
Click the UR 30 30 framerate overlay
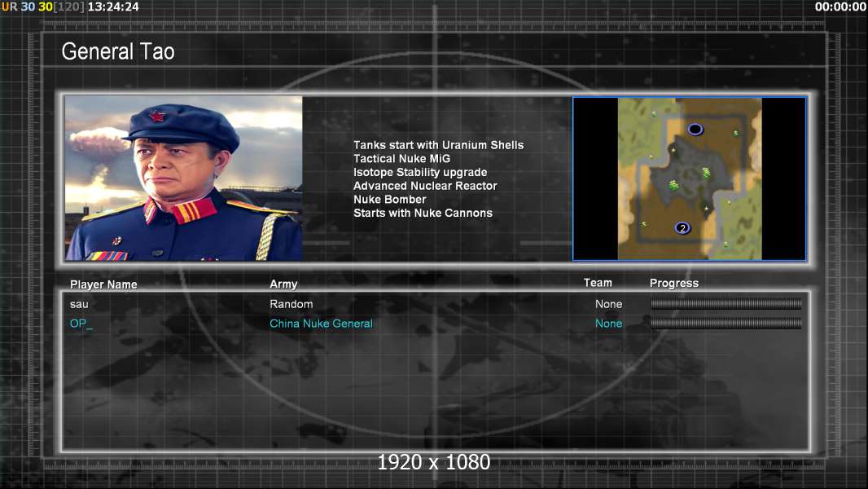(x=43, y=7)
